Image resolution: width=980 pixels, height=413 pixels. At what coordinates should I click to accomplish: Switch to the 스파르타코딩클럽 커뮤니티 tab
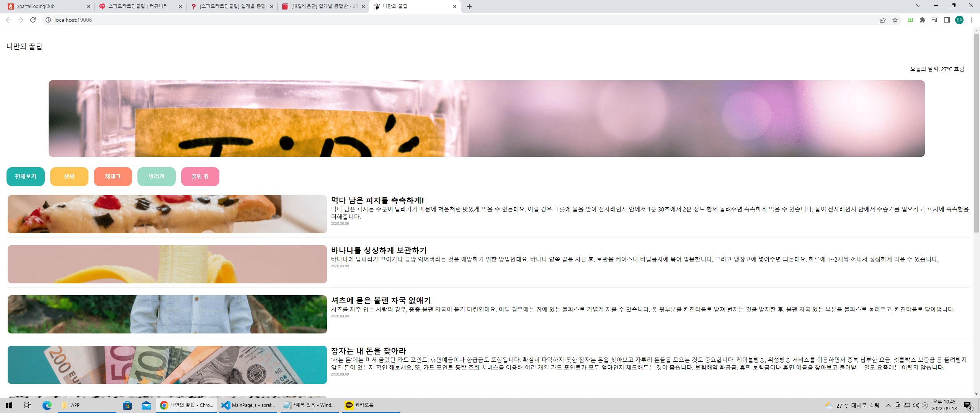pyautogui.click(x=140, y=7)
